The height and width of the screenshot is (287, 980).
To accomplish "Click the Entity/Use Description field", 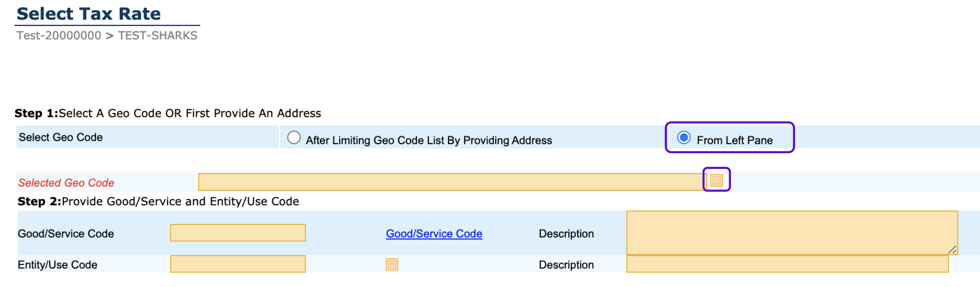I will click(x=787, y=264).
